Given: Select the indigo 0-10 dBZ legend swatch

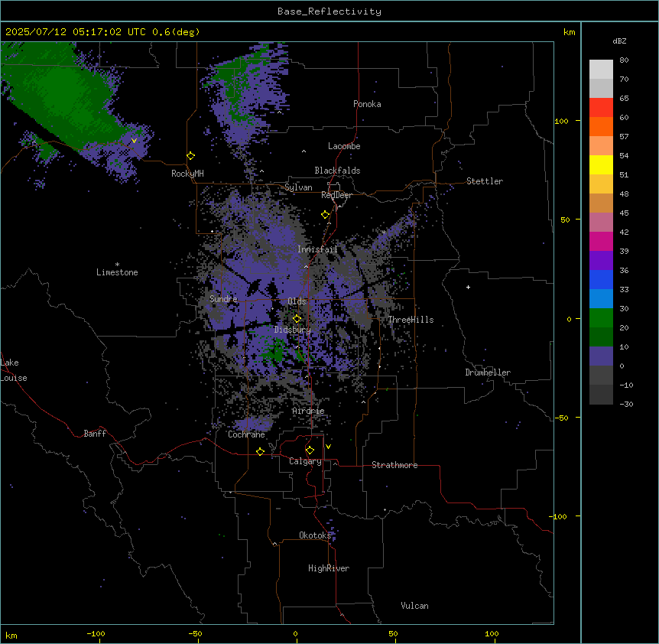Looking at the screenshot, I should pyautogui.click(x=601, y=356).
